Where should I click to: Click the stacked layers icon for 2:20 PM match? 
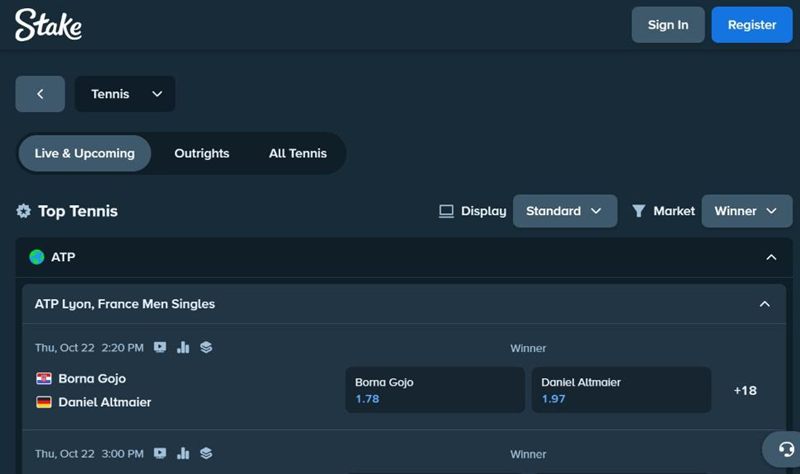point(206,347)
